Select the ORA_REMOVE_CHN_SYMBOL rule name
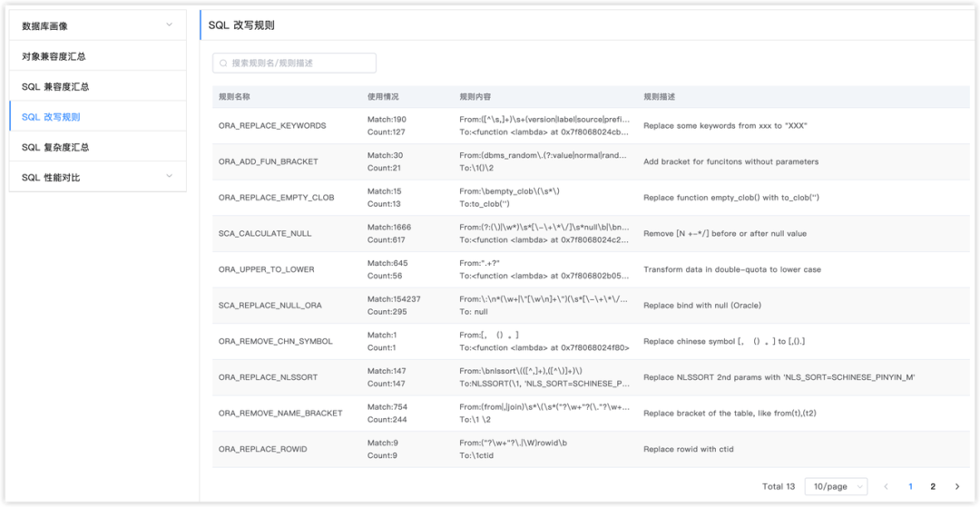Image resolution: width=980 pixels, height=507 pixels. click(x=276, y=342)
